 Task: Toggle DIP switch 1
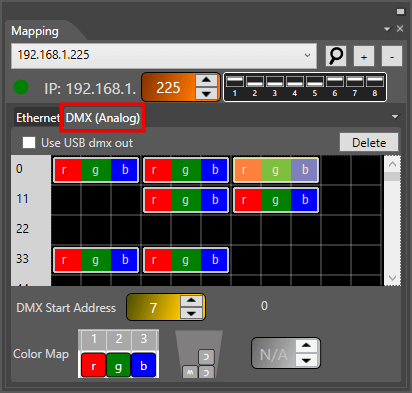(235, 82)
